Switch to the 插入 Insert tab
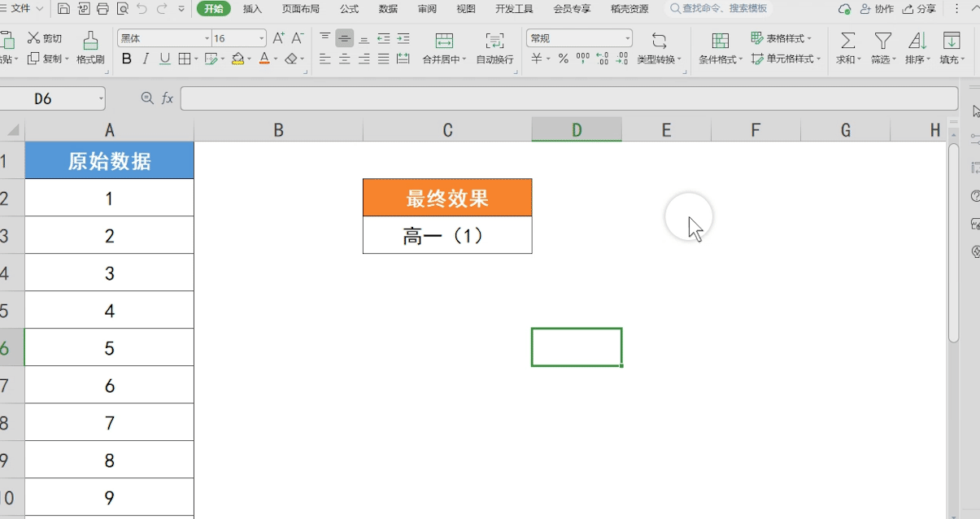Image resolution: width=980 pixels, height=519 pixels. tap(253, 9)
